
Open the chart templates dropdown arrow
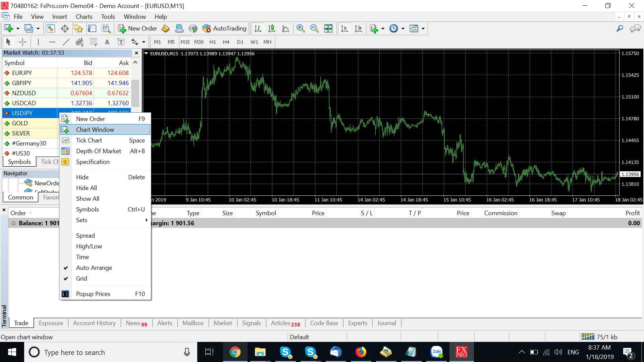pyautogui.click(x=423, y=29)
